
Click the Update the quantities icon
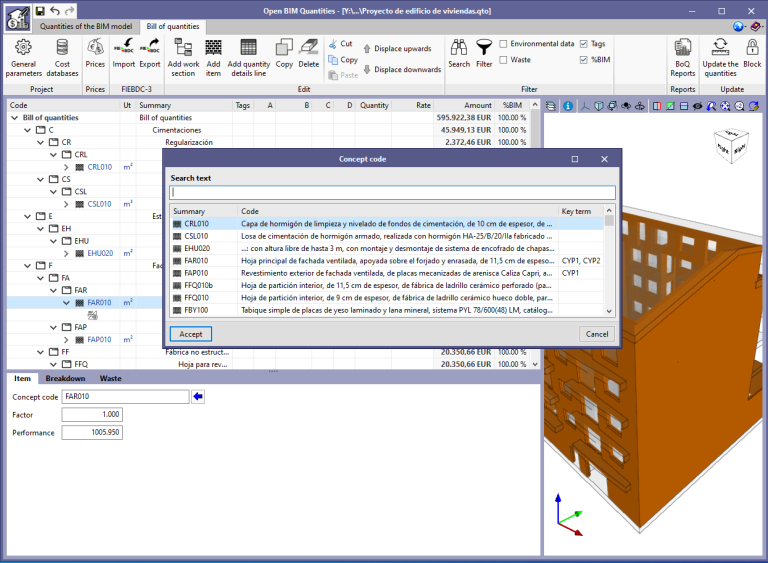720,55
